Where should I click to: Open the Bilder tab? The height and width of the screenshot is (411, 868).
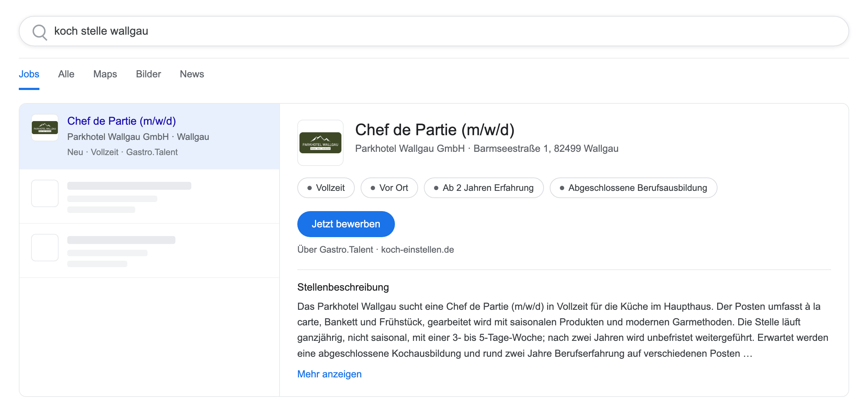(x=148, y=74)
